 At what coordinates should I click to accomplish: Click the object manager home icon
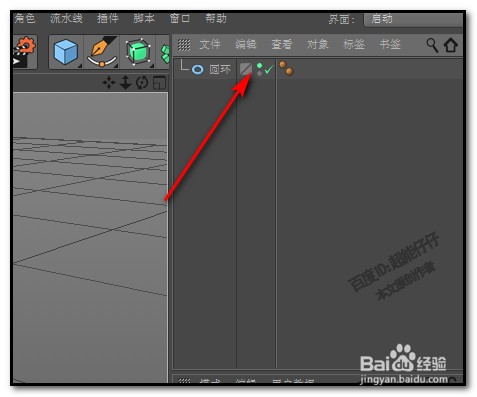point(450,45)
